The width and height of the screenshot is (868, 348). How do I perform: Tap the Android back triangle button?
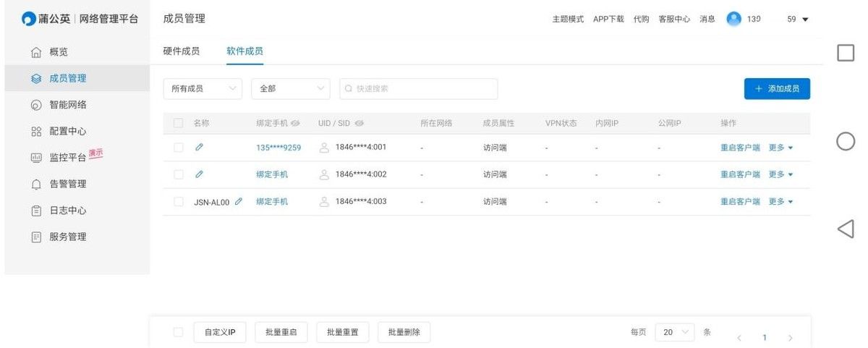pyautogui.click(x=846, y=229)
